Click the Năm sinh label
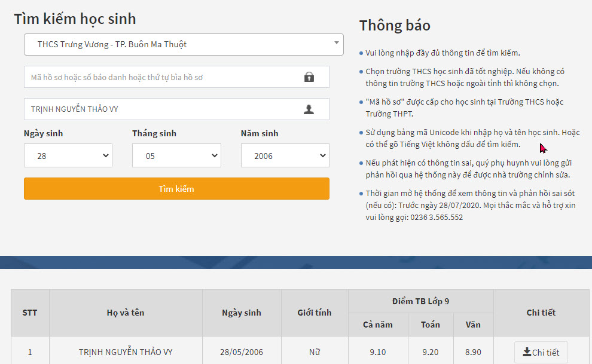Screen dimensions: 592x364 260,133
